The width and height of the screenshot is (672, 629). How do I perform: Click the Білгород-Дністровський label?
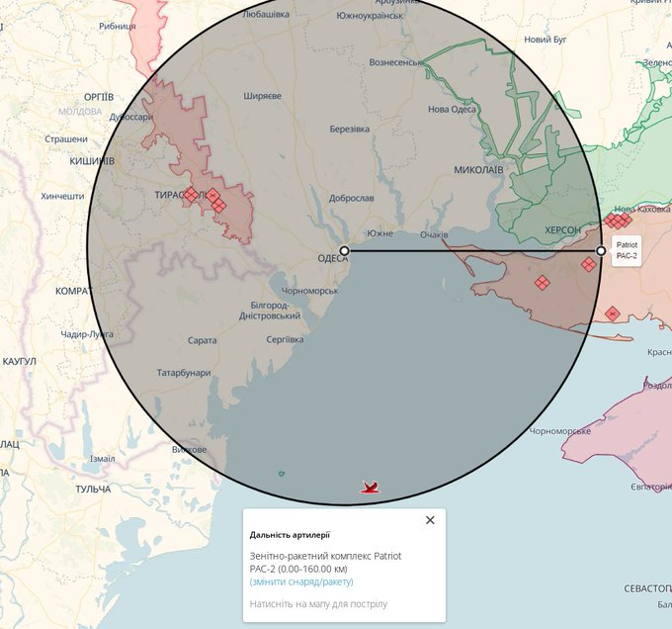coord(270,311)
